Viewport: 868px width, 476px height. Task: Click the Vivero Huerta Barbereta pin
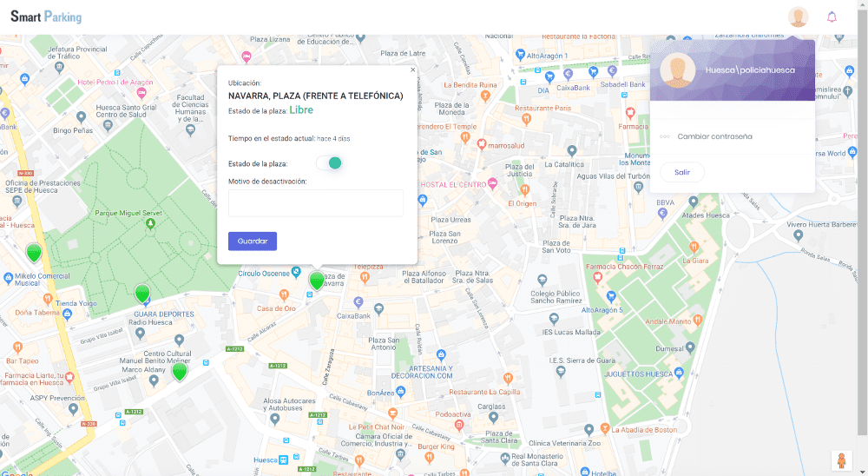(x=798, y=235)
